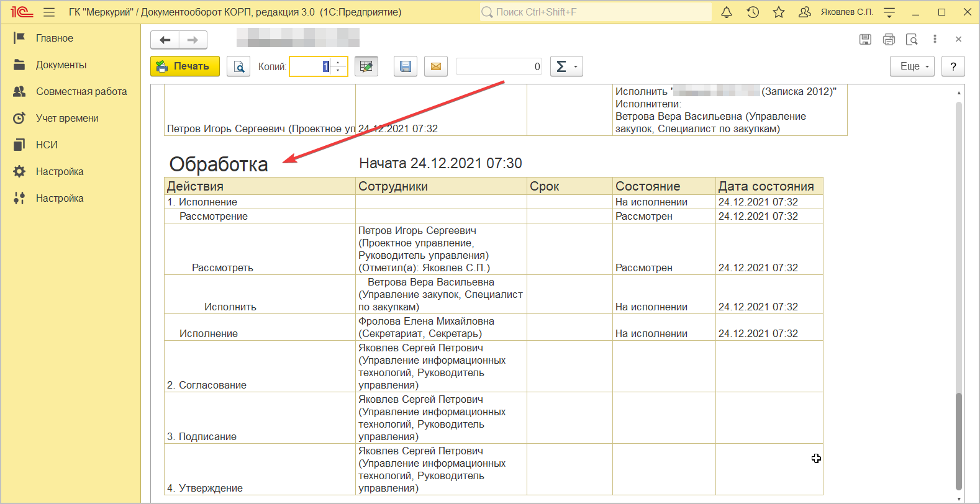Open favorites star icon
The height and width of the screenshot is (504, 980).
tap(779, 12)
